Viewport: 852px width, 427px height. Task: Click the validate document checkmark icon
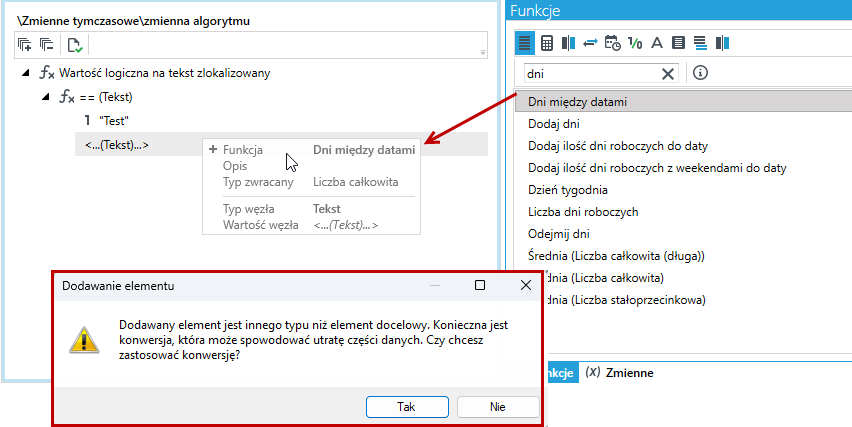[x=74, y=45]
